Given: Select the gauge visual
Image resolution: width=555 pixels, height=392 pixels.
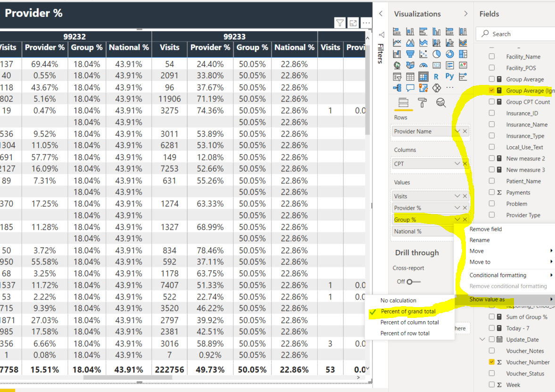Looking at the screenshot, I should click(x=423, y=66).
